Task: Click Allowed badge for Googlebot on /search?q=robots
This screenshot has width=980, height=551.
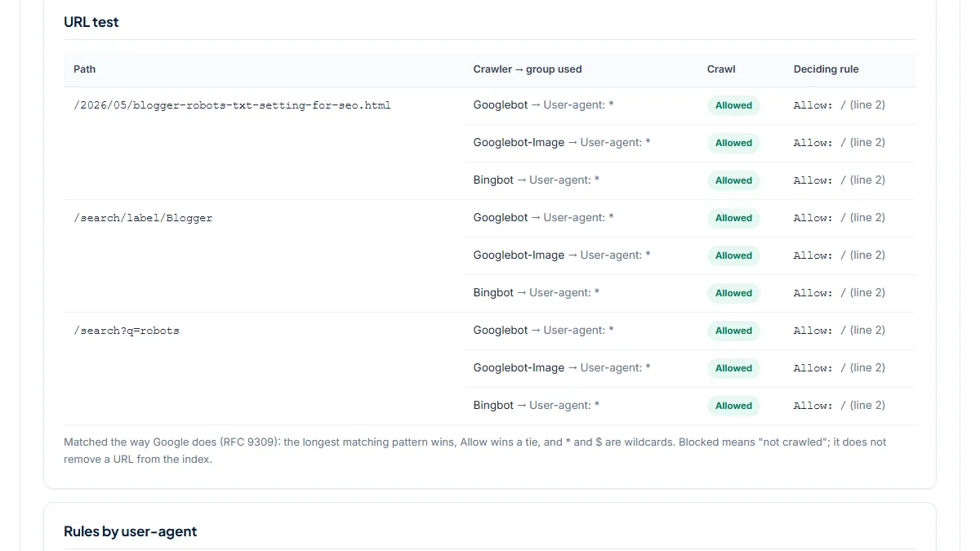Action: point(733,331)
